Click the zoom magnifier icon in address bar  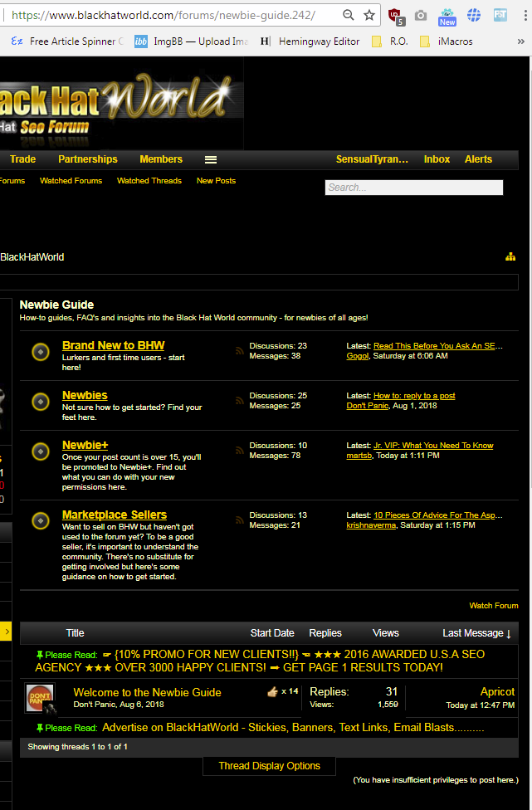point(349,15)
